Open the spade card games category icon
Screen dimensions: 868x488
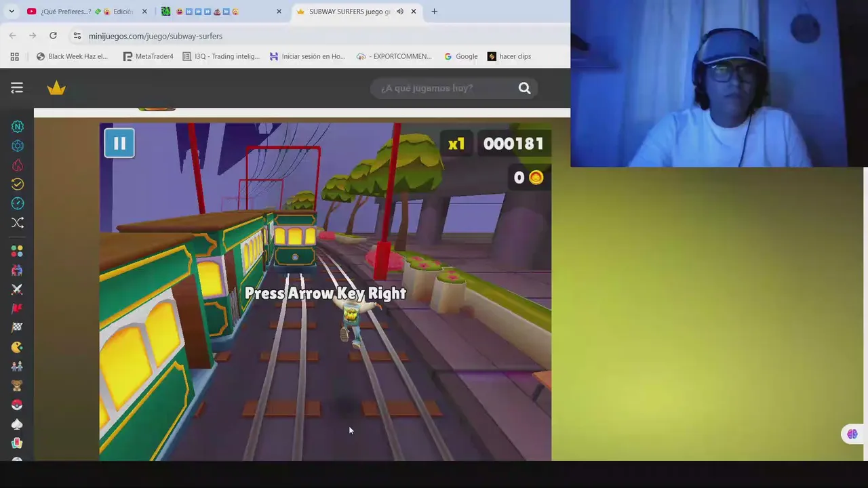(x=17, y=424)
